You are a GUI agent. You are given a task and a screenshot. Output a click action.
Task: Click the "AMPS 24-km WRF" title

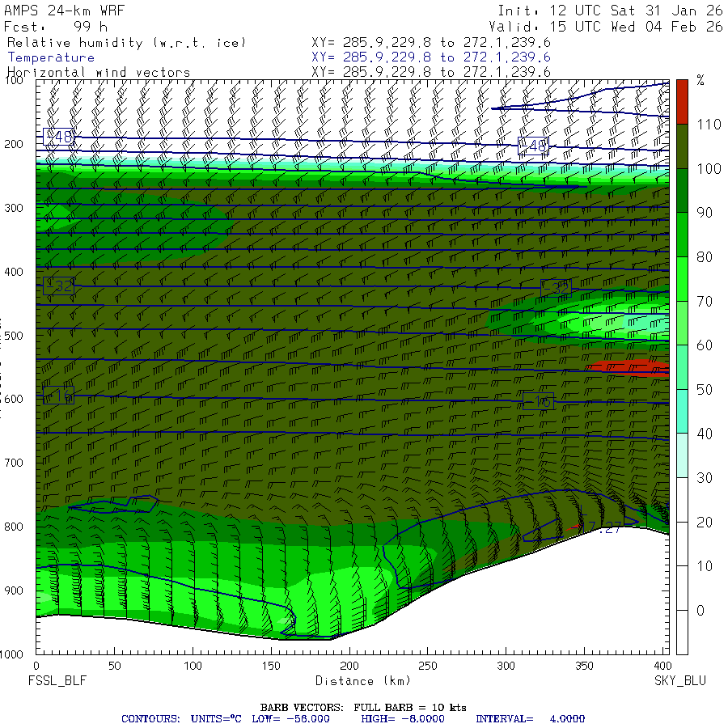pyautogui.click(x=64, y=11)
